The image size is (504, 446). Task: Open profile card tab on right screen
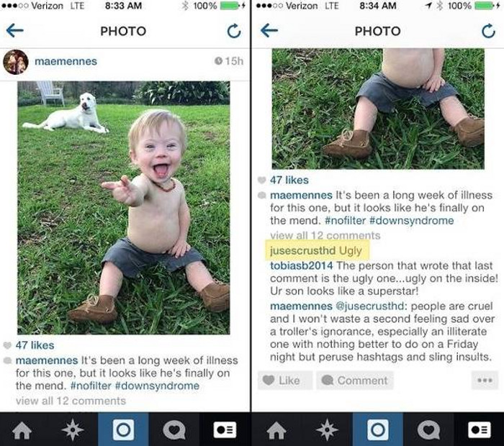tap(480, 429)
